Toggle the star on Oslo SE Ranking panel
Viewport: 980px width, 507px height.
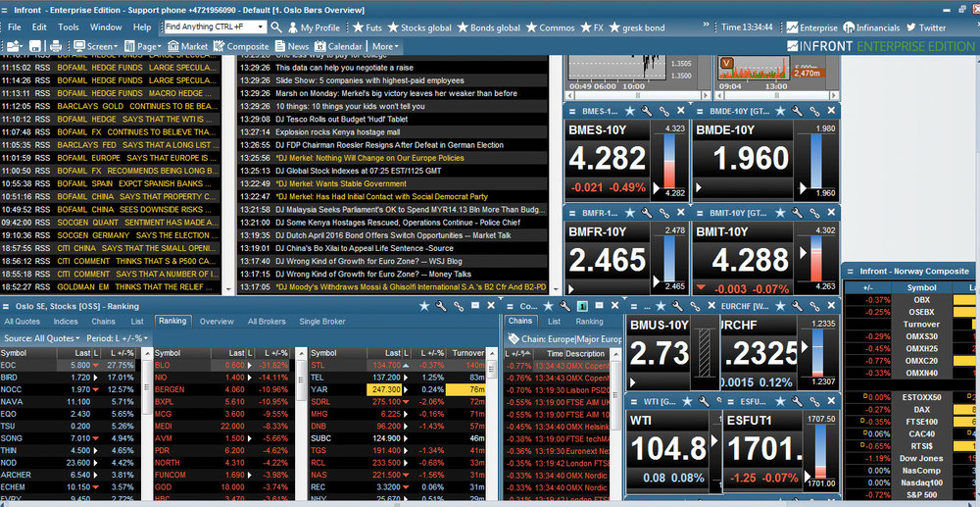point(424,306)
